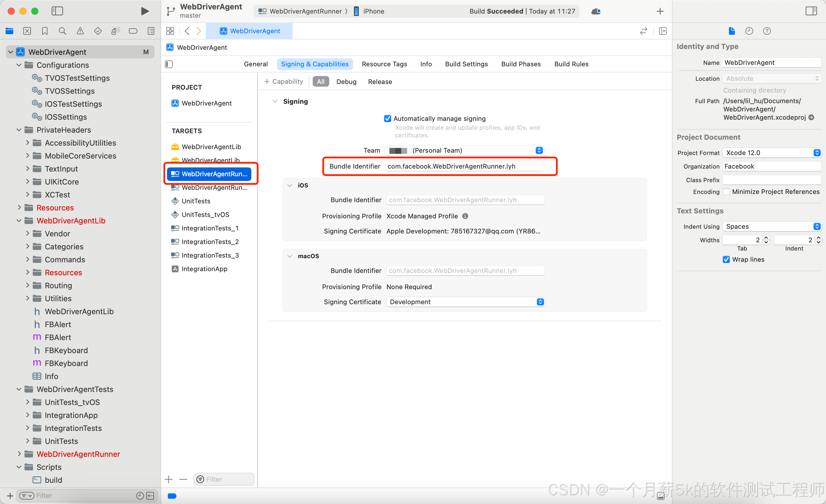The image size is (826, 504).
Task: Click the related items grid icon
Action: 170,31
